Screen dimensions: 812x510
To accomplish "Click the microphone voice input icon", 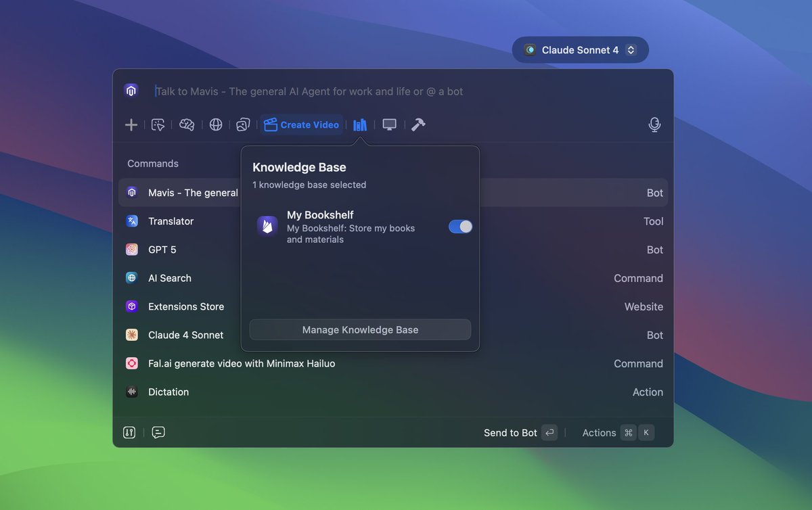I will point(654,124).
